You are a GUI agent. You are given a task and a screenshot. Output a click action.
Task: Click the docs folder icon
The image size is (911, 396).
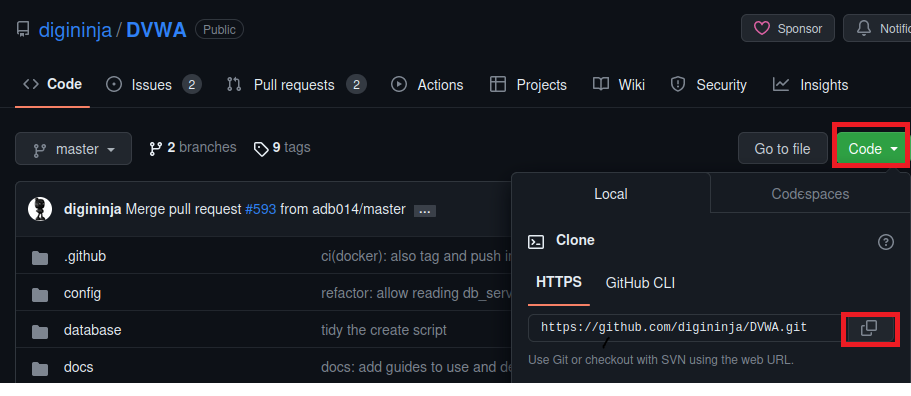40,369
